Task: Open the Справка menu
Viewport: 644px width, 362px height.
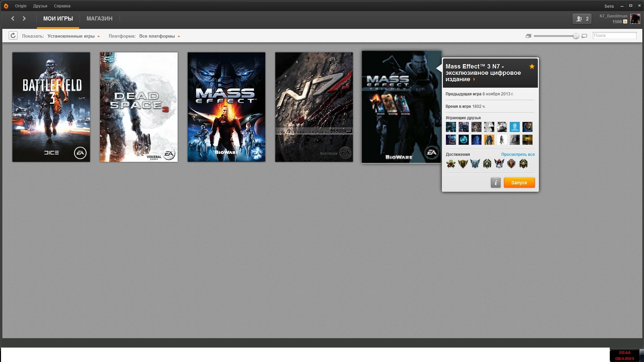Action: pyautogui.click(x=62, y=6)
